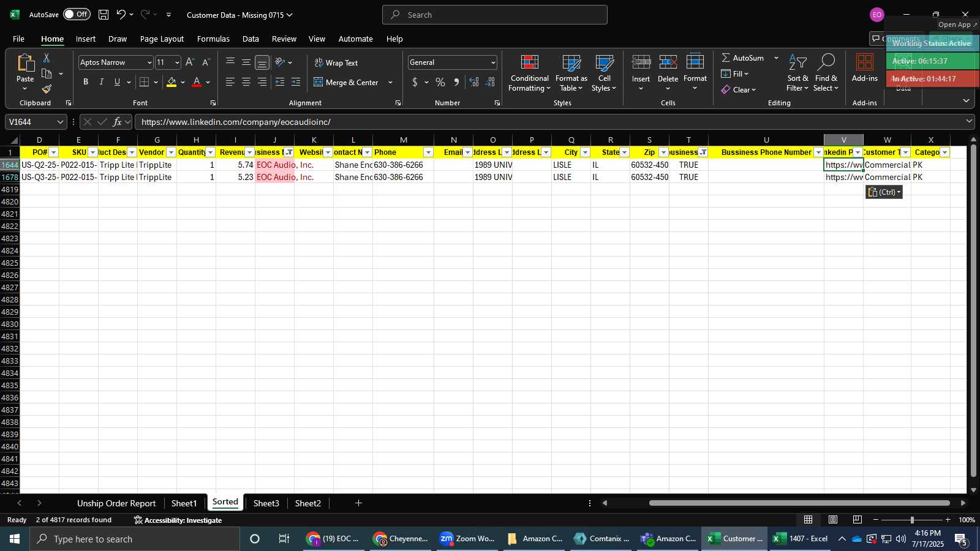
Task: Open filter dropdown on Bussiness Phone Number column
Action: pyautogui.click(x=818, y=152)
